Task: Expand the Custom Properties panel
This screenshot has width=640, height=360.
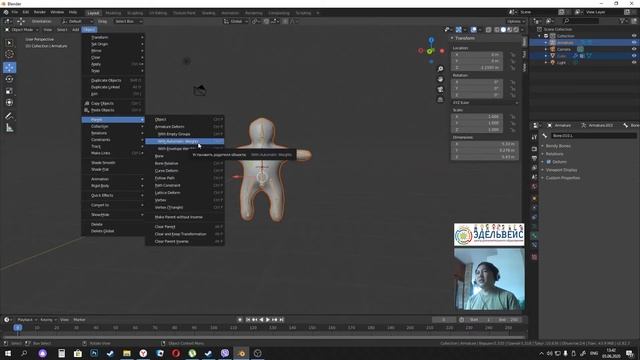Action: pos(543,178)
